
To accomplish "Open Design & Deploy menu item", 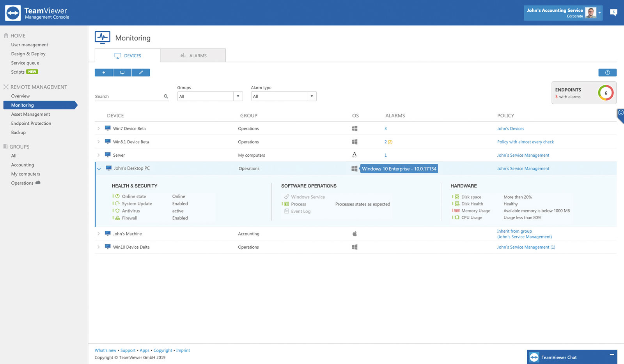I will [x=28, y=54].
